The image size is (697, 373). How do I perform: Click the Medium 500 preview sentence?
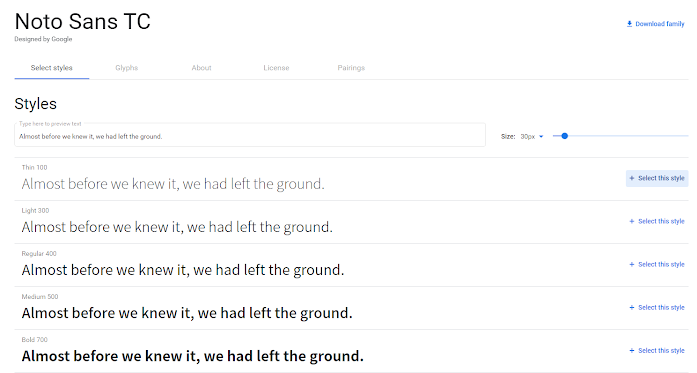click(187, 313)
